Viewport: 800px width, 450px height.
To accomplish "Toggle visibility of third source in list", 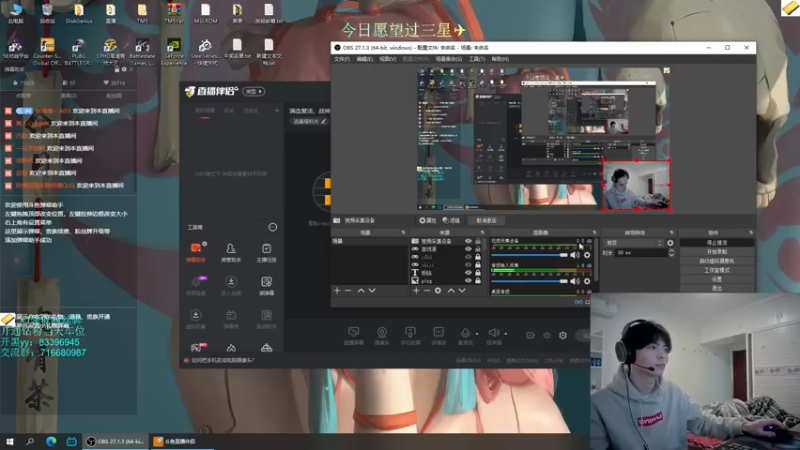I will [x=468, y=257].
